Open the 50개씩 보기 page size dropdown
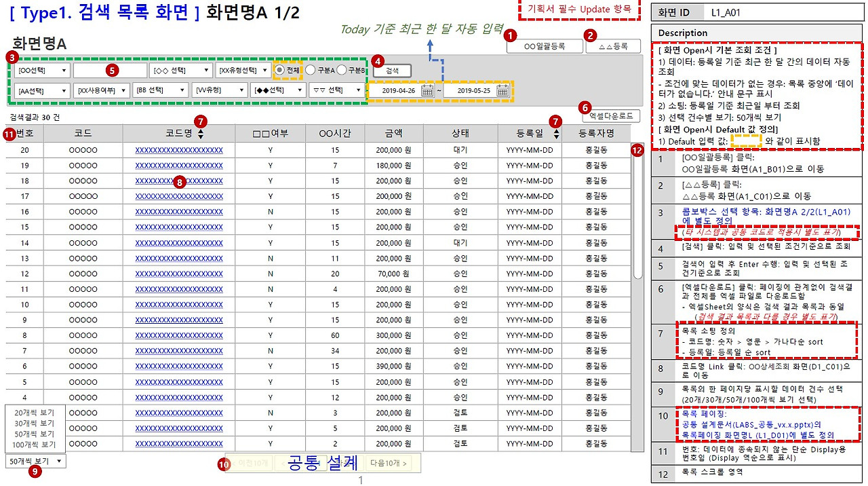868x486 pixels. coord(36,461)
